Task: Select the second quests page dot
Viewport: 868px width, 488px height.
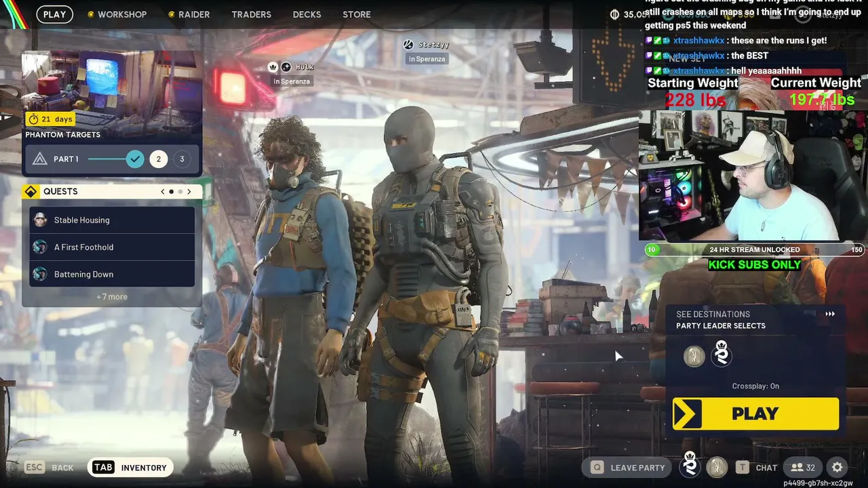Action: click(x=180, y=192)
